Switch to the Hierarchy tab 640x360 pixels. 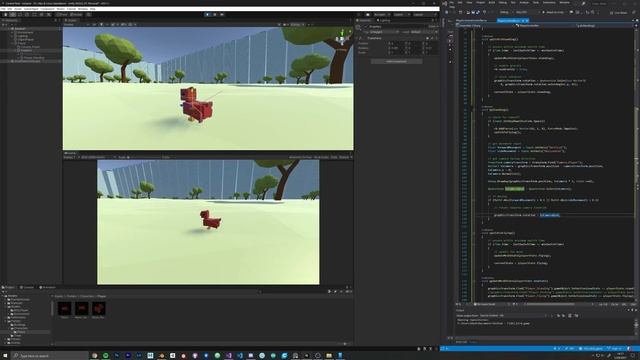tap(10, 20)
